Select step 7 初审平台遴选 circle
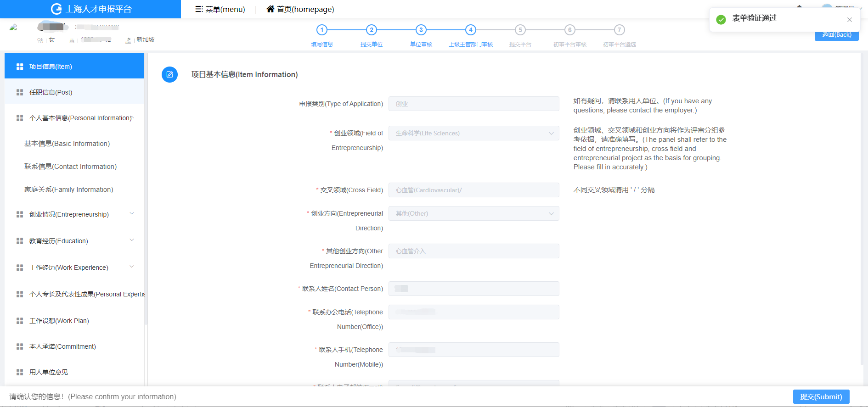This screenshot has width=868, height=407. click(620, 30)
